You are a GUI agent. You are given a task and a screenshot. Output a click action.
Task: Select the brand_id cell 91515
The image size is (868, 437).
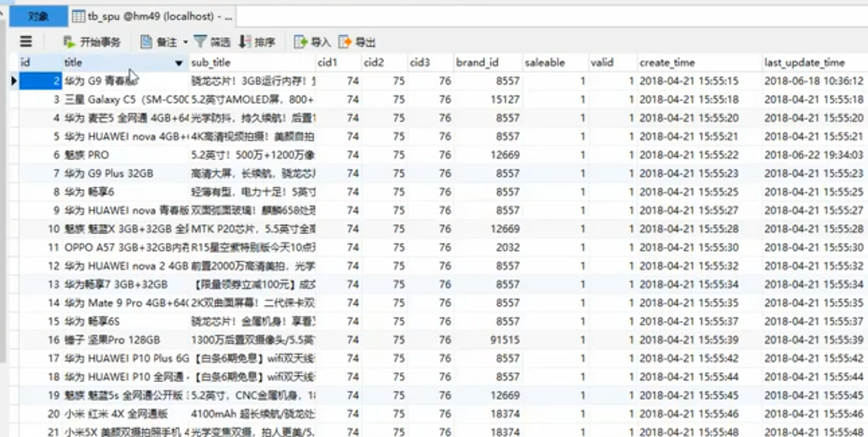point(487,340)
